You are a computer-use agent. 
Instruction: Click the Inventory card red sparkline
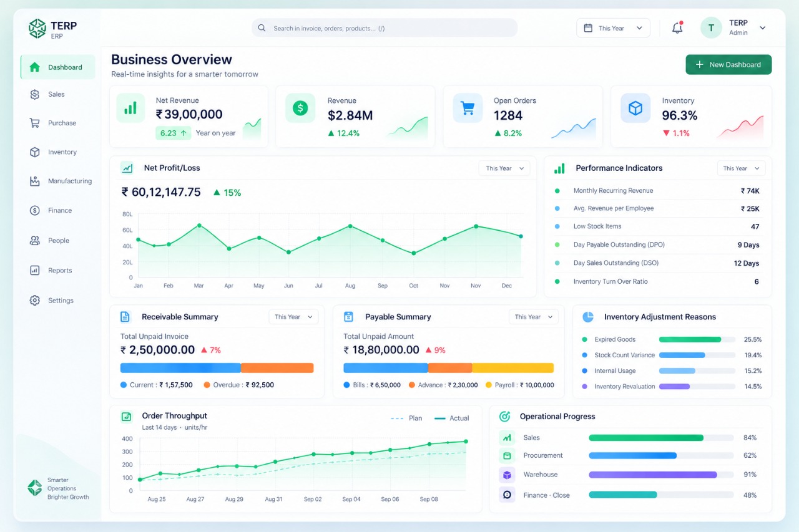[x=740, y=127]
